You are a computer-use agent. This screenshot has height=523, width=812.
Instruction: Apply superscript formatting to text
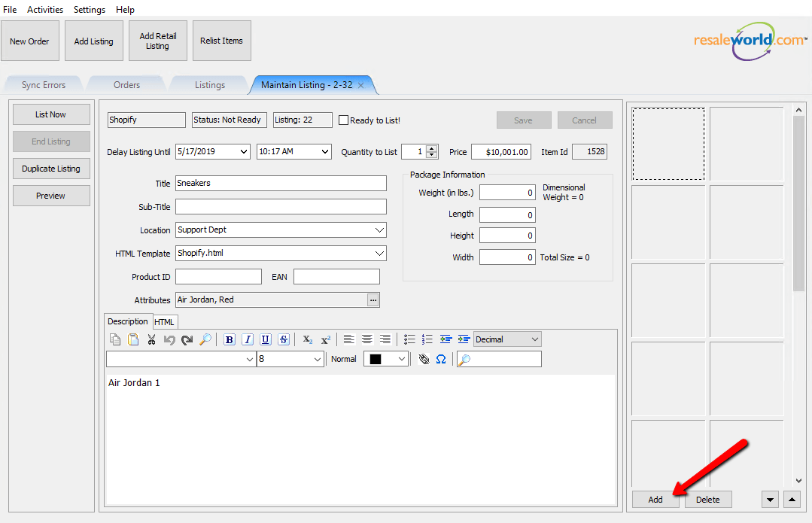pyautogui.click(x=324, y=339)
